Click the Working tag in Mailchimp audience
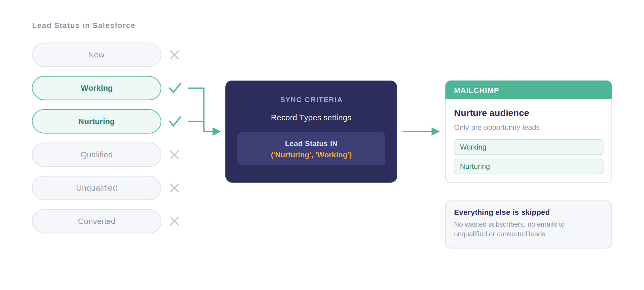 (529, 147)
